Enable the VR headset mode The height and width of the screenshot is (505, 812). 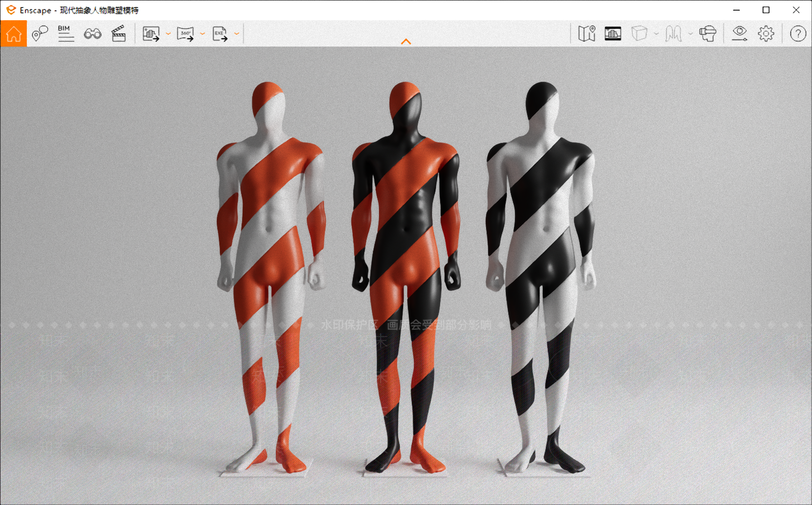coord(707,33)
